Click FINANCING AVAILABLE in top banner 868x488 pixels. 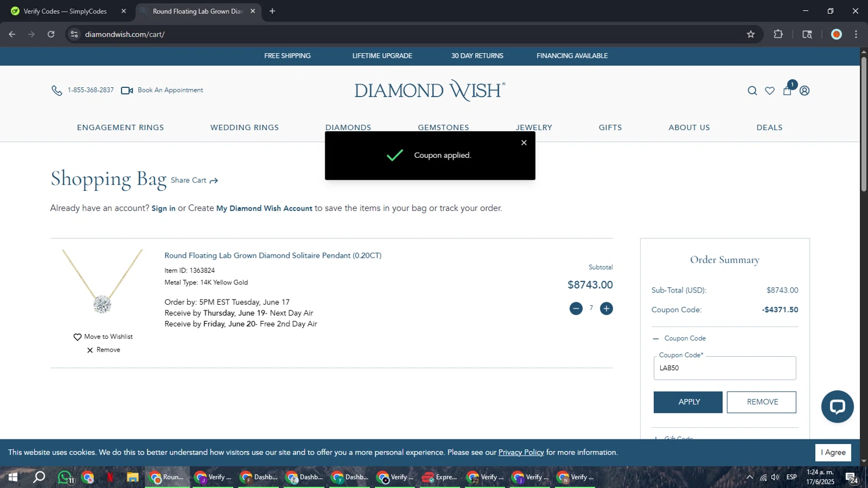(572, 56)
